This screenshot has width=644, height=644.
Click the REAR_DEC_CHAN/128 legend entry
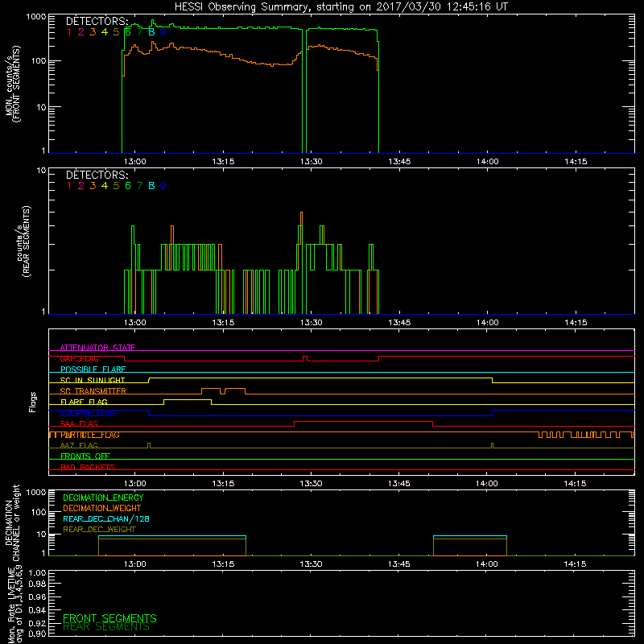pos(106,518)
